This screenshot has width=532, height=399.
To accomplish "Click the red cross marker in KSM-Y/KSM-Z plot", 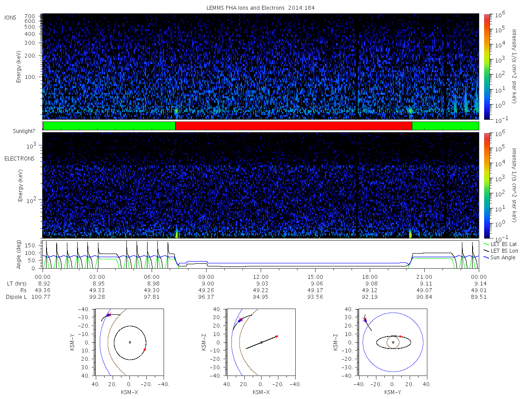I will pyautogui.click(x=364, y=319).
